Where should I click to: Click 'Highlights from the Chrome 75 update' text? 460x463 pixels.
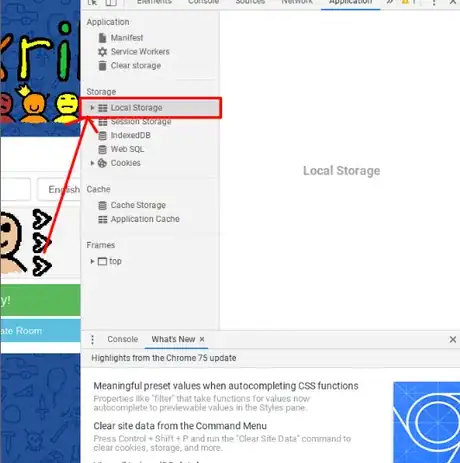164,358
